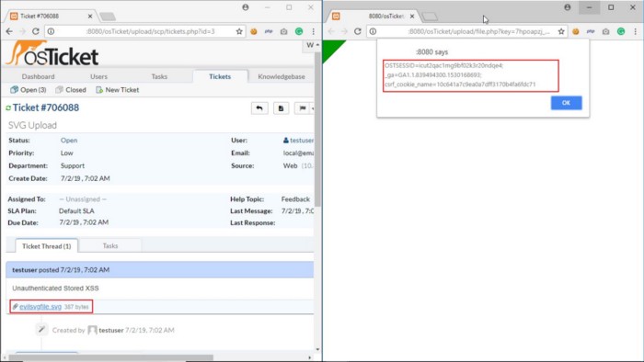This screenshot has width=644, height=362.
Task: Open Chrome menu dots in left browser window
Action: 314,31
